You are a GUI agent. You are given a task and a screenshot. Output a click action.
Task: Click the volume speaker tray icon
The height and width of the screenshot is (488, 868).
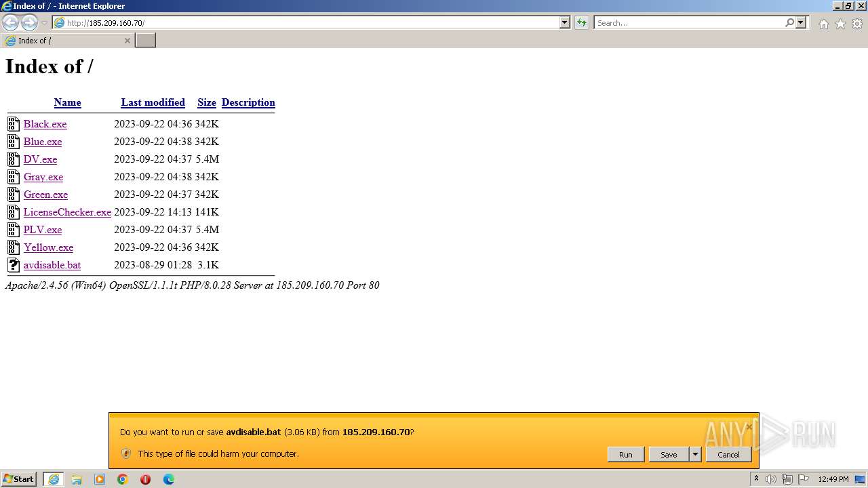[771, 479]
